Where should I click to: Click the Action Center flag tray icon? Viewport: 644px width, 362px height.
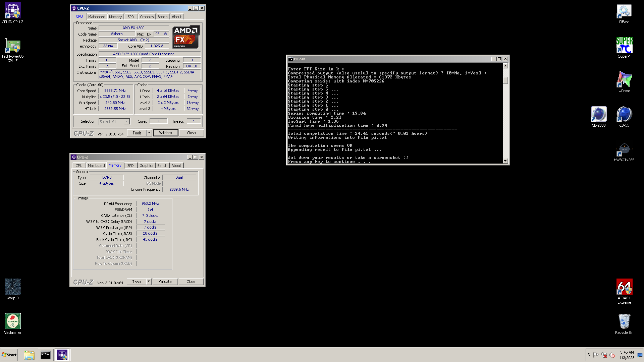[x=596, y=355]
